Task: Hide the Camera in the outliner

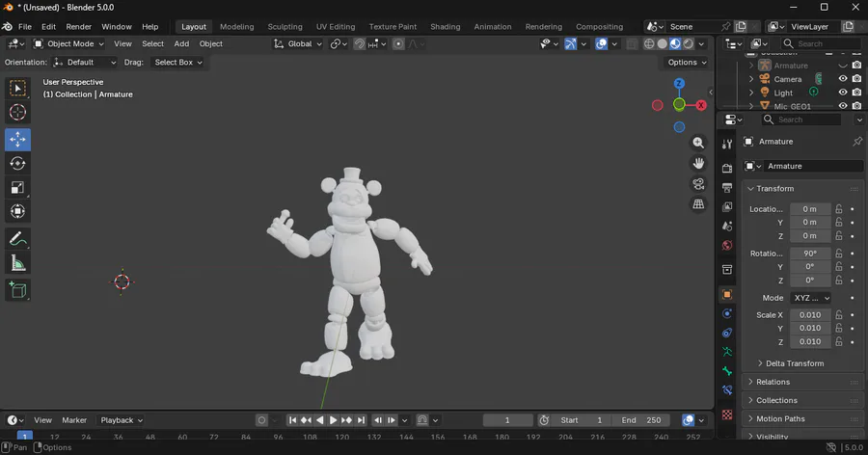Action: tap(843, 79)
